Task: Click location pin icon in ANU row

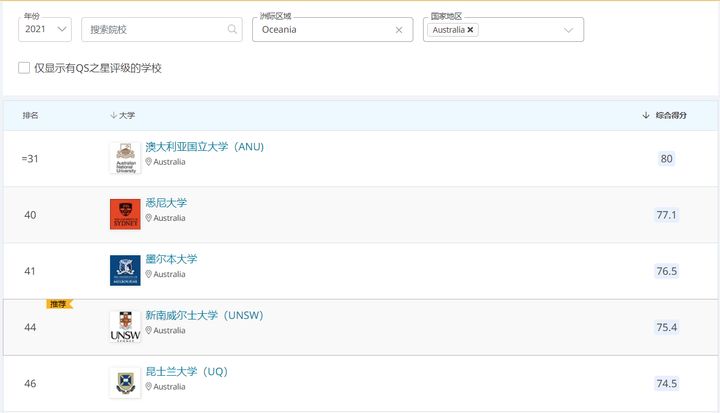Action: point(148,162)
